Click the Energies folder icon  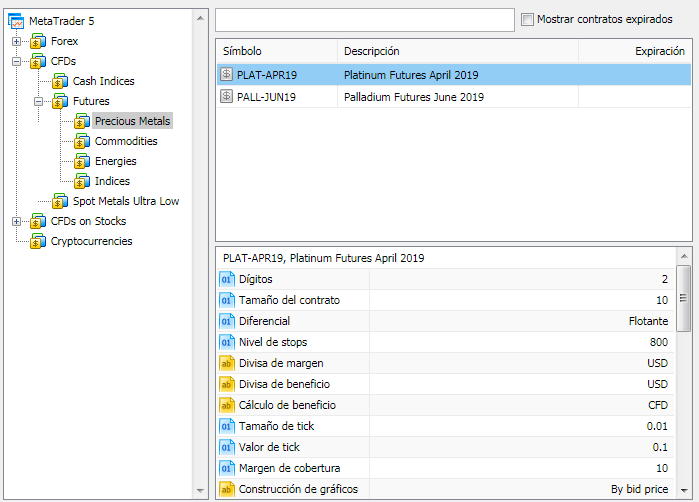click(82, 161)
